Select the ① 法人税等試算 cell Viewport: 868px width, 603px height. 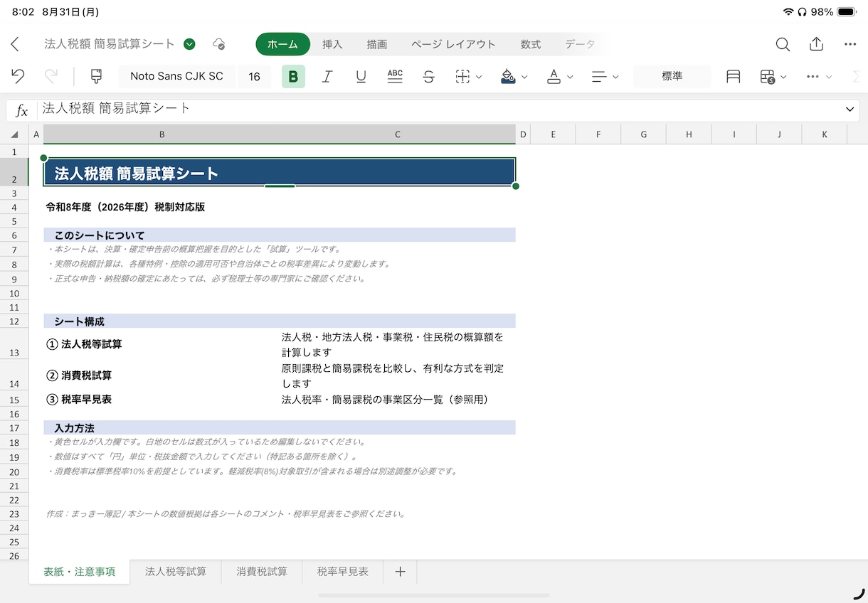(x=162, y=344)
